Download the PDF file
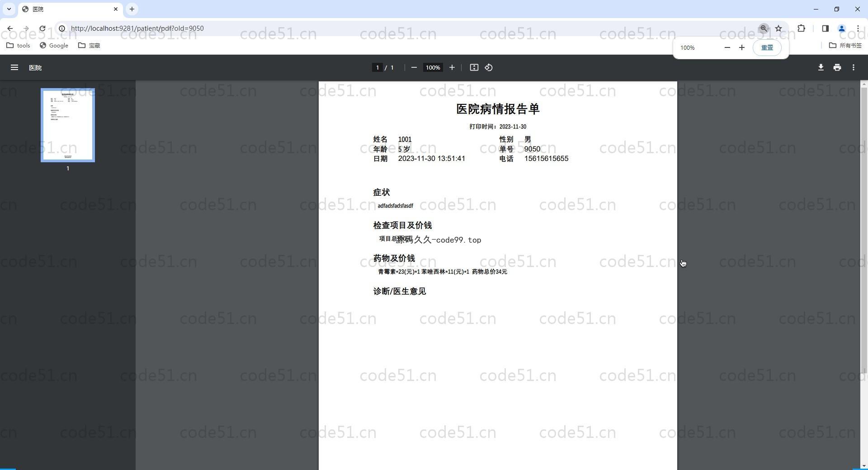The width and height of the screenshot is (868, 470). pos(821,67)
